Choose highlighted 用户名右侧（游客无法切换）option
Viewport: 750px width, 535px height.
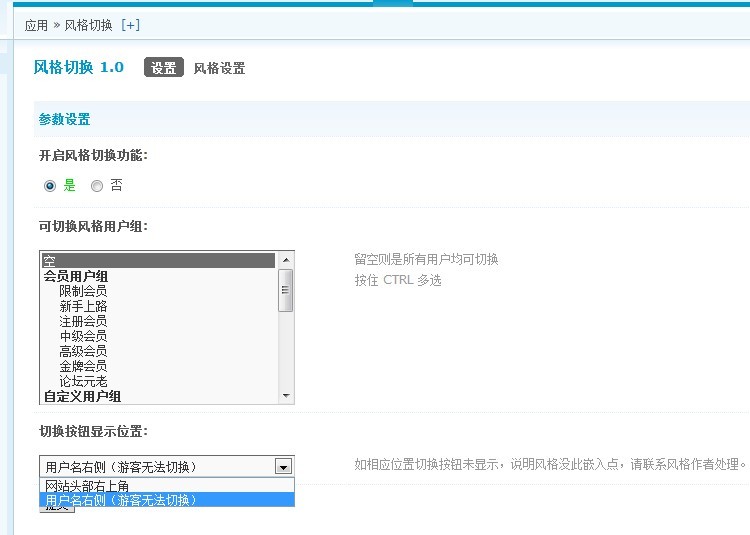click(167, 500)
